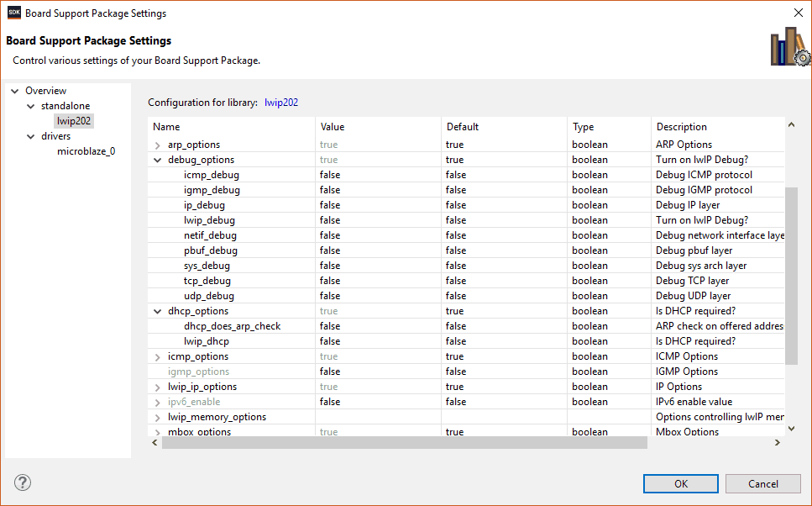
Task: Click the vertical scrollbar down arrow
Action: point(790,429)
